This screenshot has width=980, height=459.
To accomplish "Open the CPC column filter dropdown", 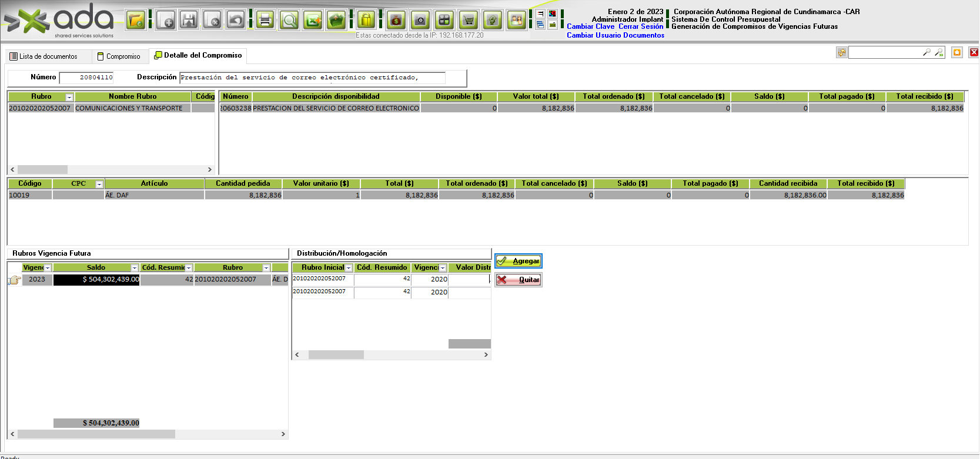I will pos(99,184).
